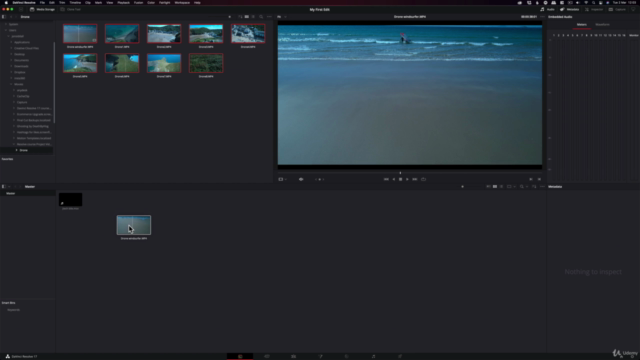
Task: Play the clip in reverse
Action: [393, 179]
